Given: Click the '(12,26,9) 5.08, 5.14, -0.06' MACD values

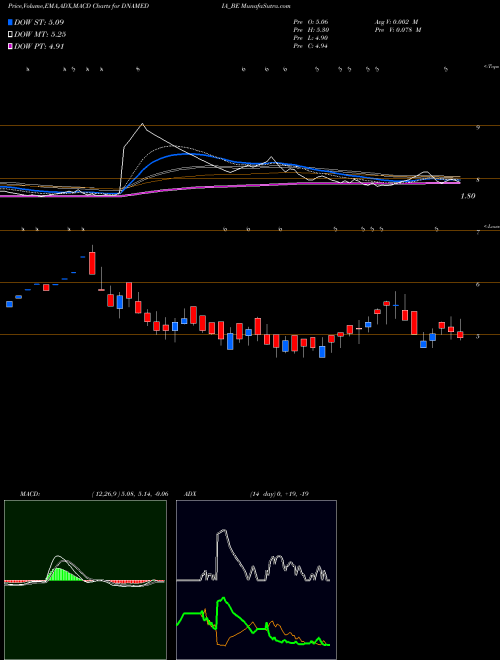Looking at the screenshot, I should (x=130, y=494).
